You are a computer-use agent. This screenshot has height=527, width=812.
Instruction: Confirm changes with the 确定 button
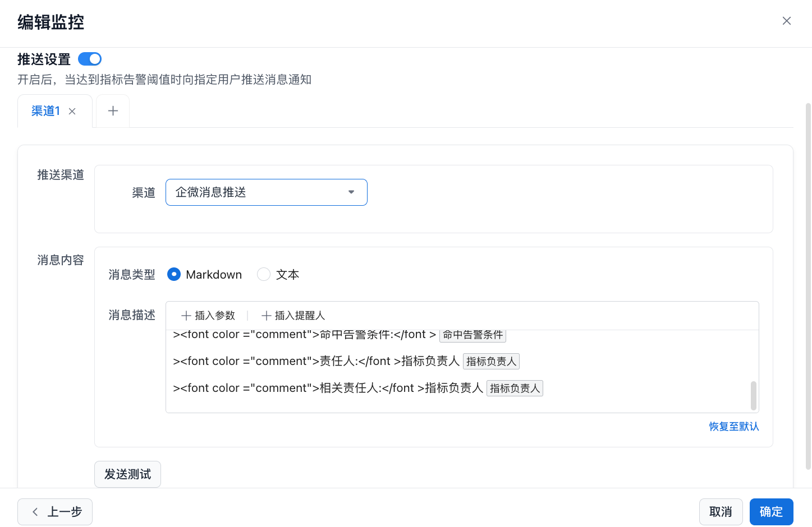771,512
